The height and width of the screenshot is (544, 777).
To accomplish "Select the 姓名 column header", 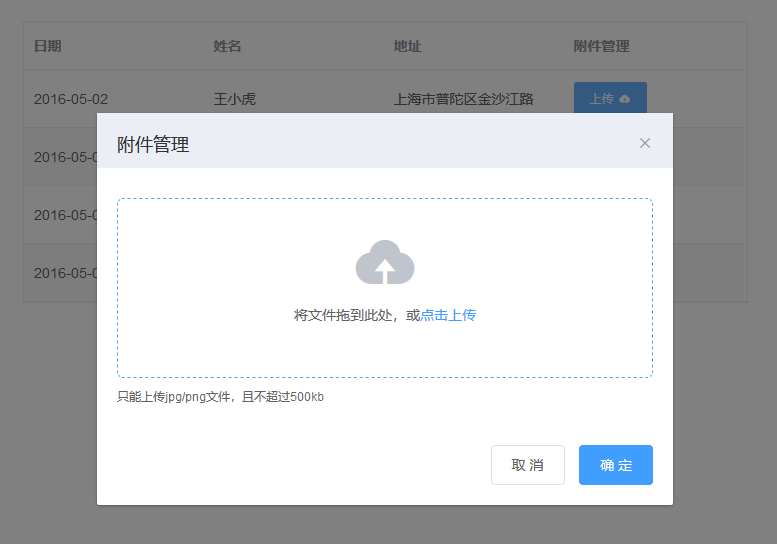I will 227,46.
